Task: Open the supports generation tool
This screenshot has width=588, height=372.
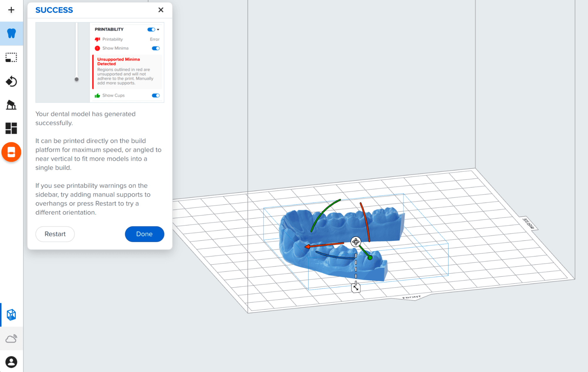Action: click(11, 105)
